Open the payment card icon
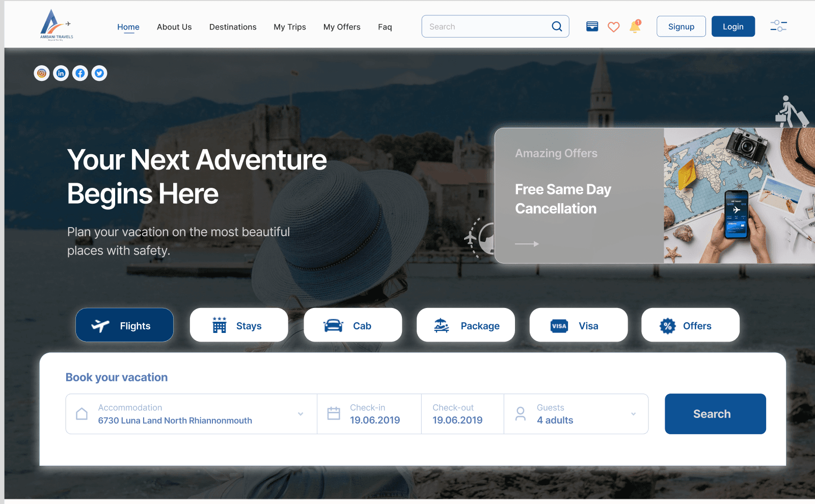Screen dimensions: 815x504 point(592,26)
